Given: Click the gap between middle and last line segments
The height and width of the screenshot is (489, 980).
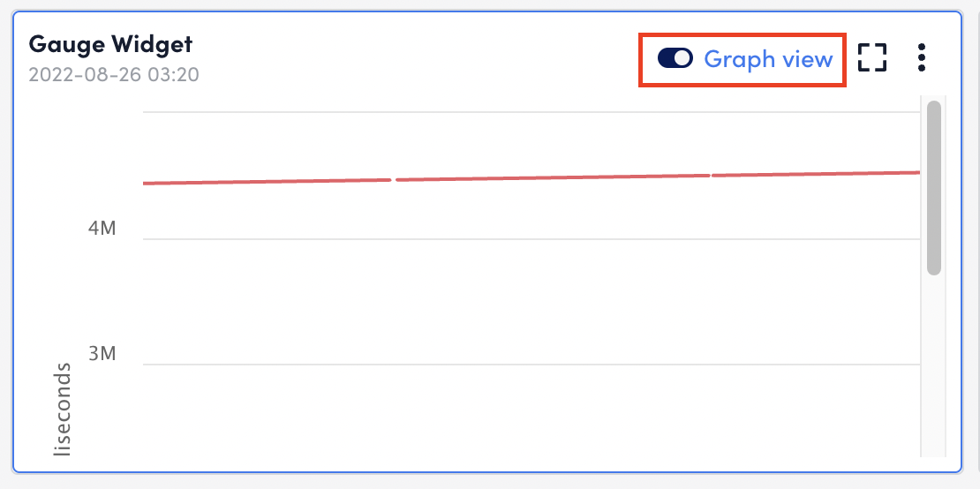Looking at the screenshot, I should 712,176.
